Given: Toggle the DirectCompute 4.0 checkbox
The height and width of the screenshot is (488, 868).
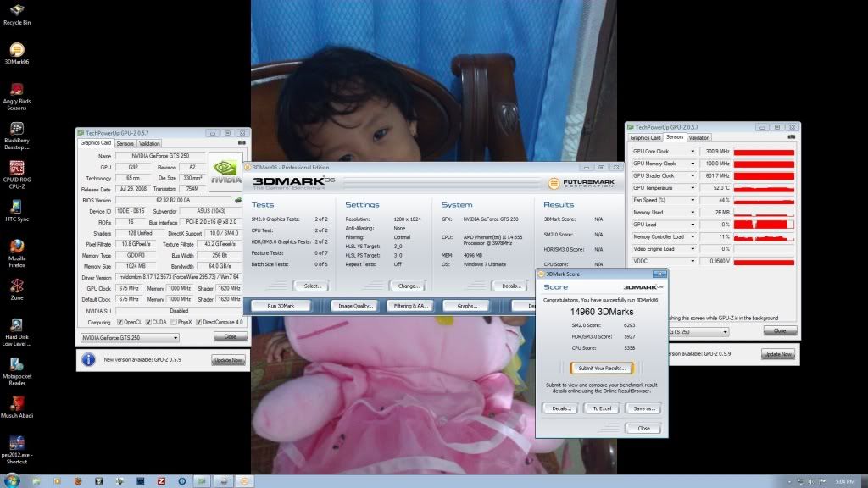Looking at the screenshot, I should coord(198,322).
